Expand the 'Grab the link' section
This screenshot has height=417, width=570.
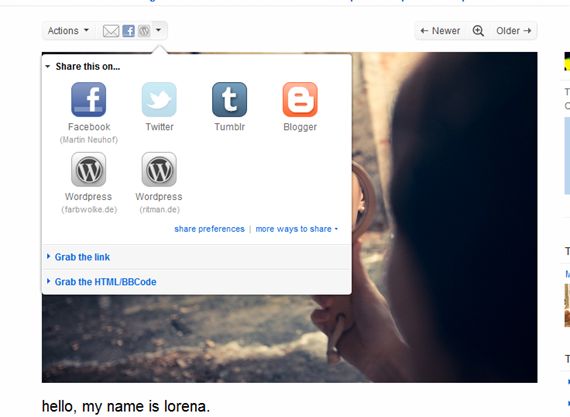pos(196,257)
